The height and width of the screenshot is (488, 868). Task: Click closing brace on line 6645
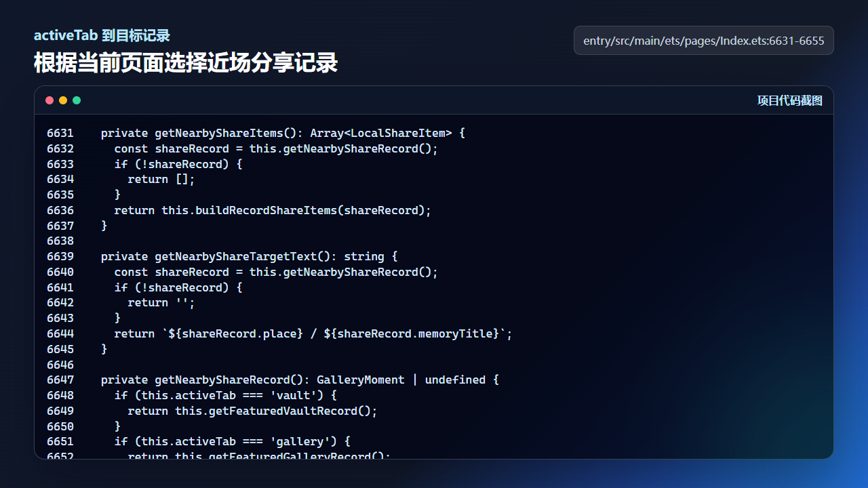104,349
